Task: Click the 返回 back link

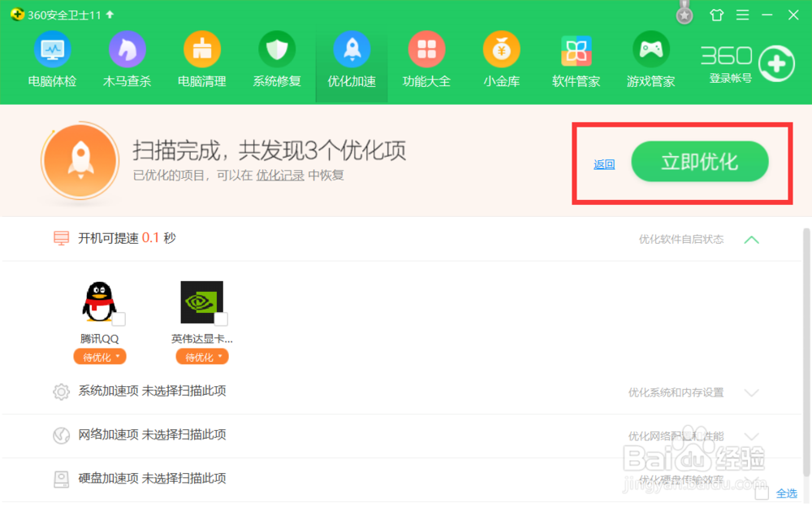Action: pos(603,163)
